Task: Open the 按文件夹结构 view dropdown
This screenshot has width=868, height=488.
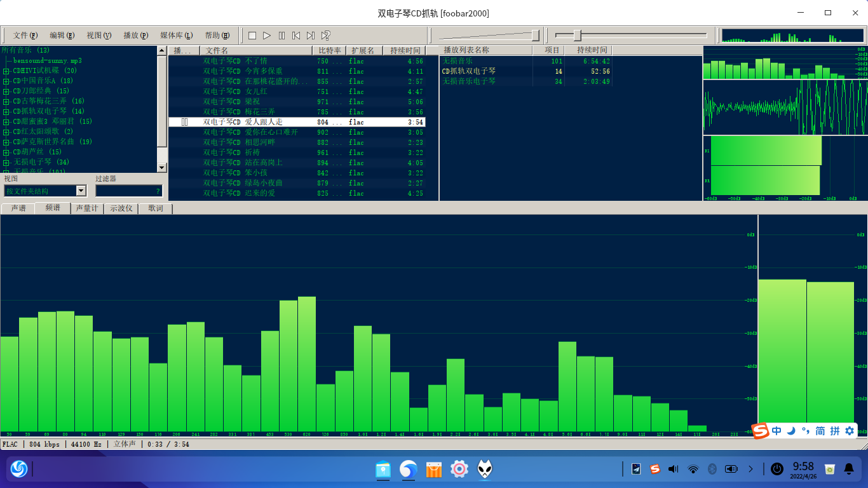Action: pos(81,191)
